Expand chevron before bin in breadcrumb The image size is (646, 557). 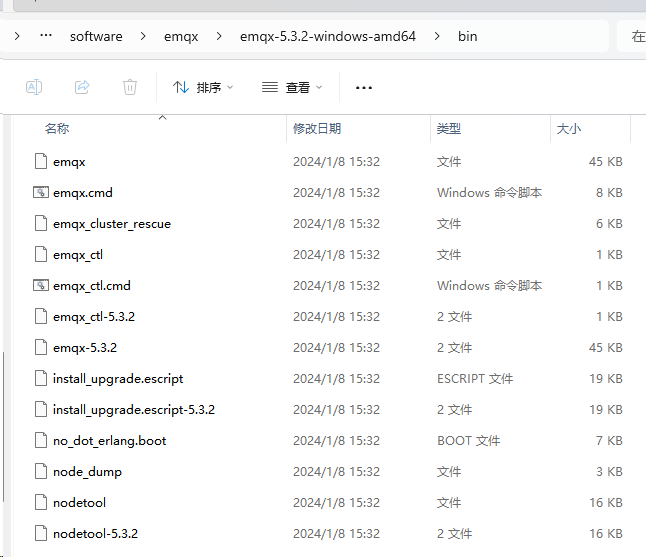click(x=437, y=36)
